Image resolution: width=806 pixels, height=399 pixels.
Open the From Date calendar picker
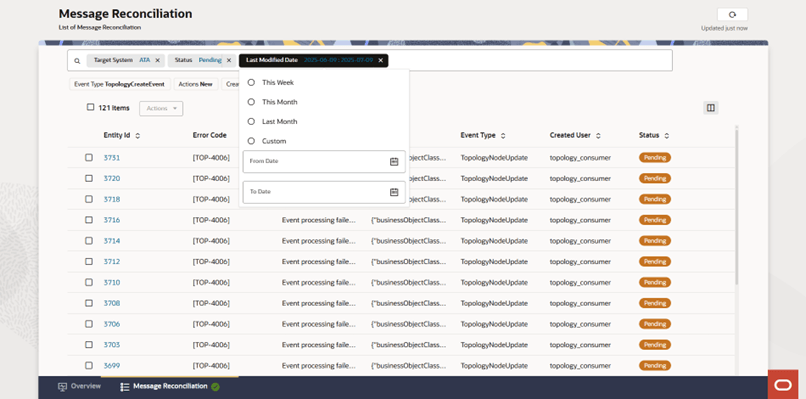[394, 161]
